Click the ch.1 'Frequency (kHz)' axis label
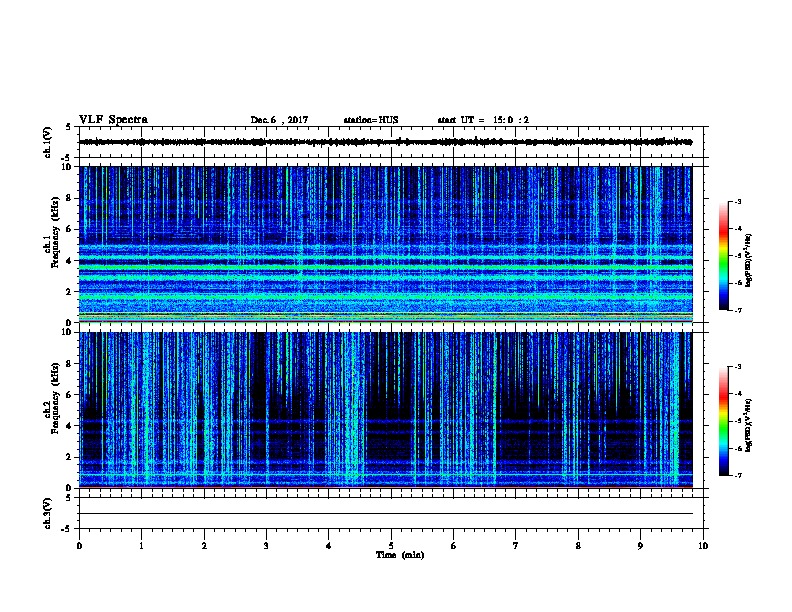 (x=55, y=232)
